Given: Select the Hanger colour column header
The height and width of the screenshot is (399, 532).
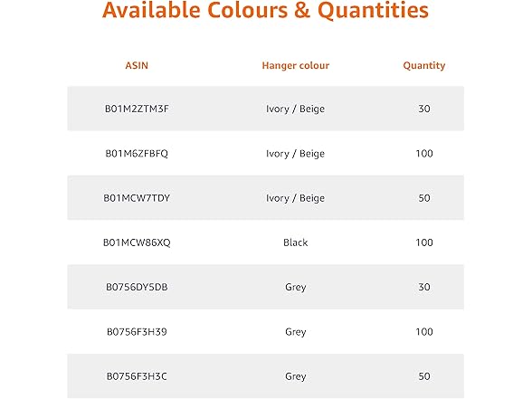Looking at the screenshot, I should point(296,65).
